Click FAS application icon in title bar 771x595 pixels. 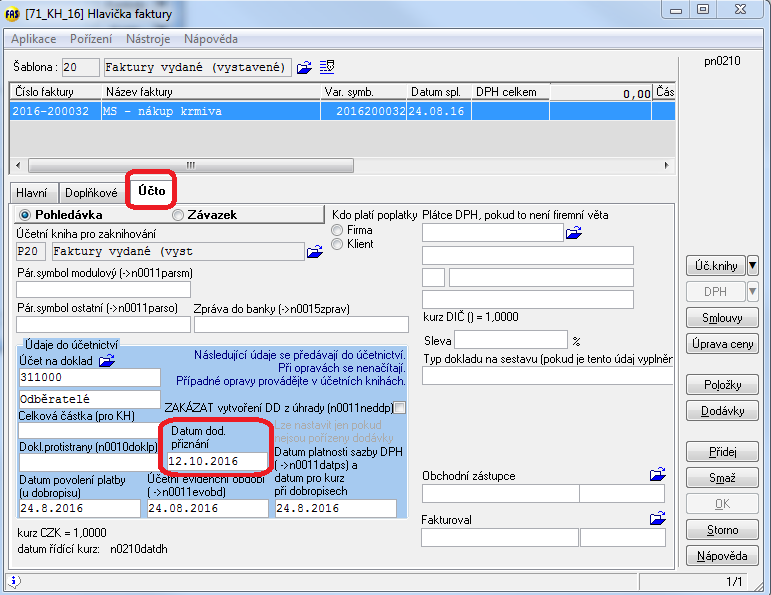pyautogui.click(x=12, y=14)
